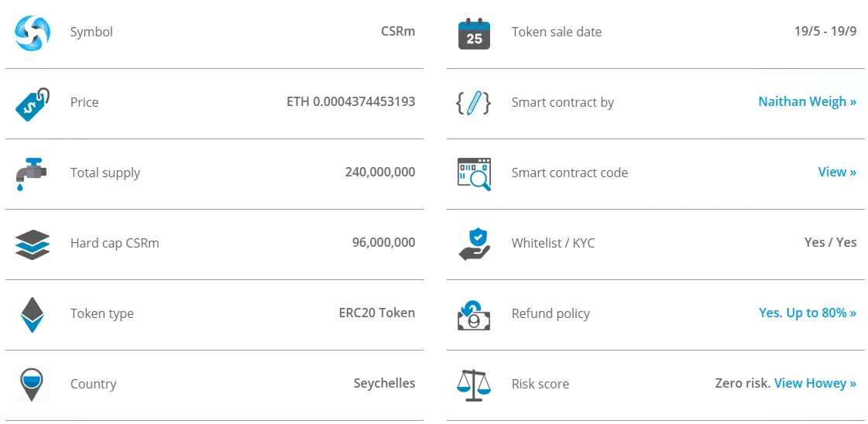This screenshot has height=424, width=868.
Task: Click the blue swirl Symbol logo icon
Action: pos(33,32)
